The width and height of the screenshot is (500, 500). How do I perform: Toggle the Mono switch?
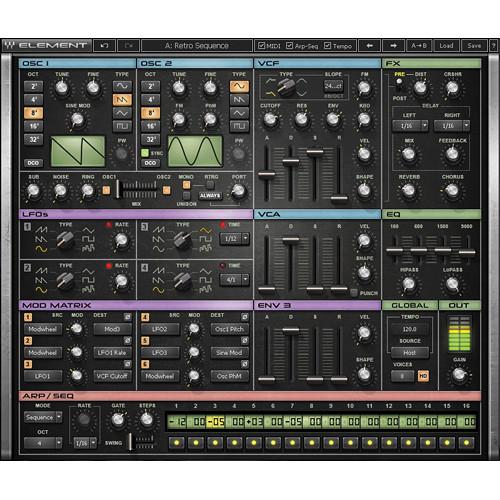coord(187,185)
